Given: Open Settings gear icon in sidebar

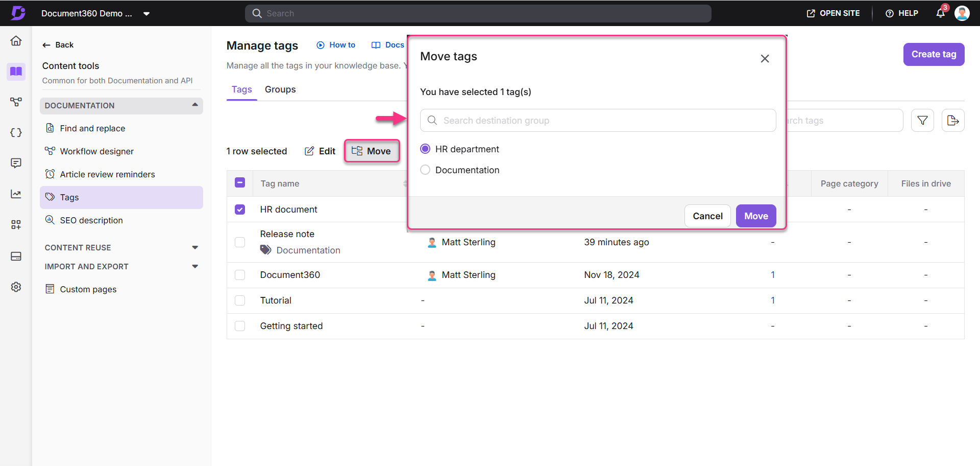Looking at the screenshot, I should tap(16, 287).
